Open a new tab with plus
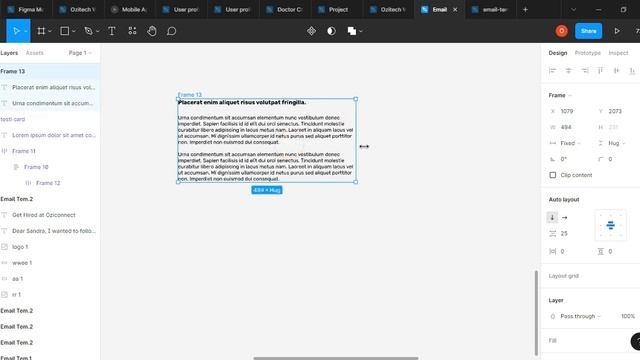The height and width of the screenshot is (360, 640). coord(525,9)
